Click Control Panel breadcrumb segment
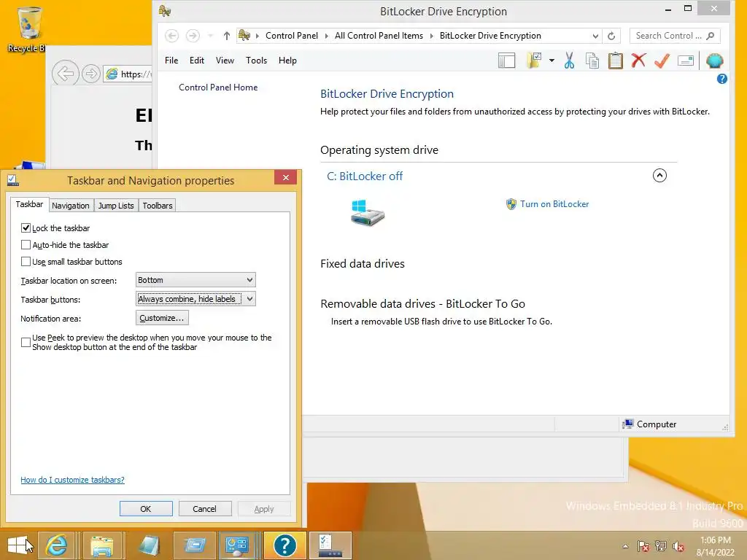747x560 pixels. 292,36
